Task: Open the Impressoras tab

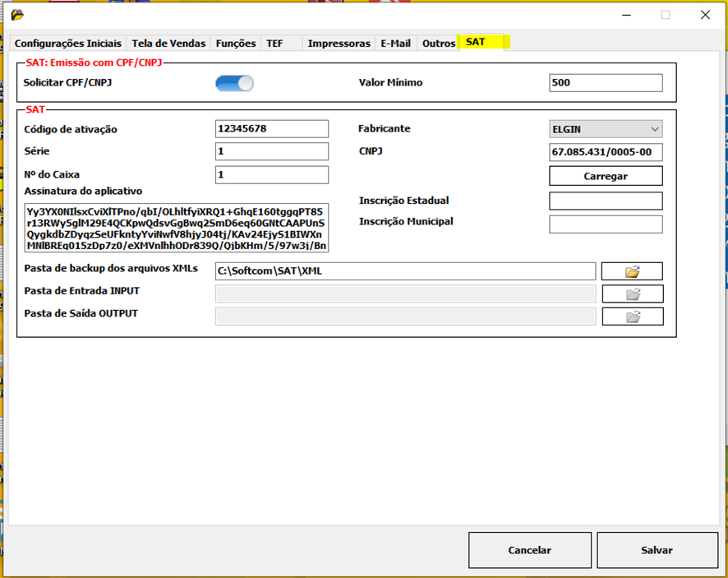Action: click(339, 44)
